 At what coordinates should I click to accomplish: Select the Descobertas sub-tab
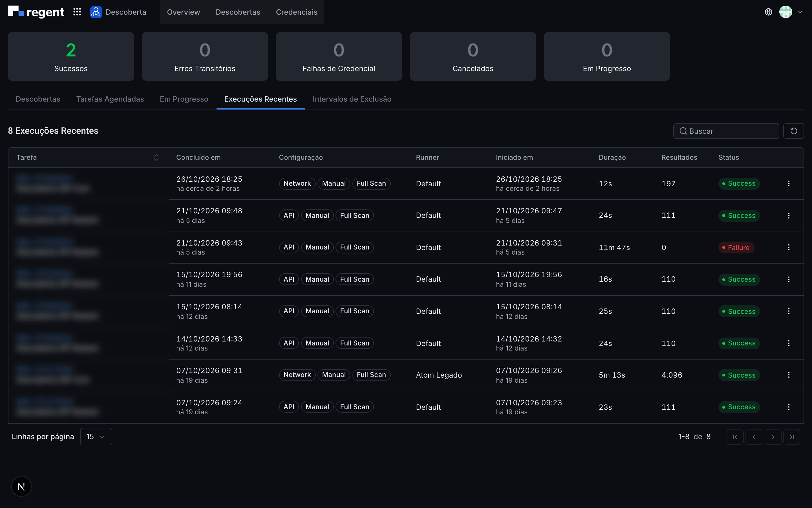[x=38, y=99]
